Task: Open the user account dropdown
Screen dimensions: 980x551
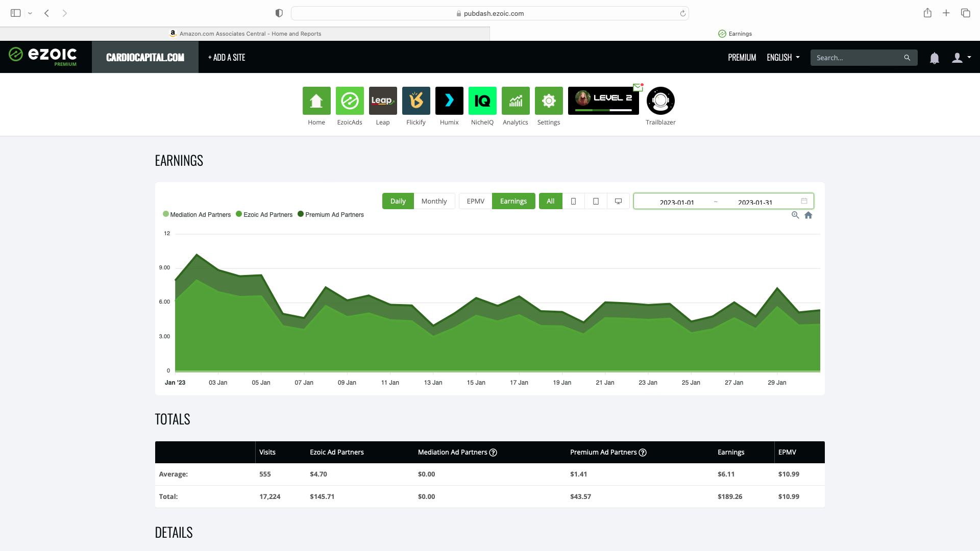Action: [x=961, y=58]
